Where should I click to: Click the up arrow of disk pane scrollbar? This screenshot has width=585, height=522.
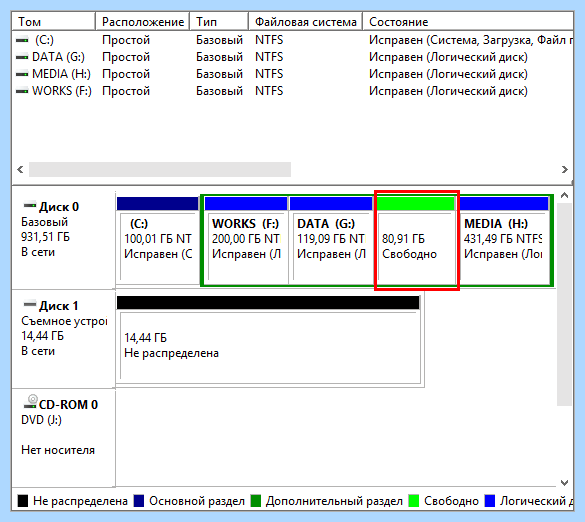pos(564,195)
